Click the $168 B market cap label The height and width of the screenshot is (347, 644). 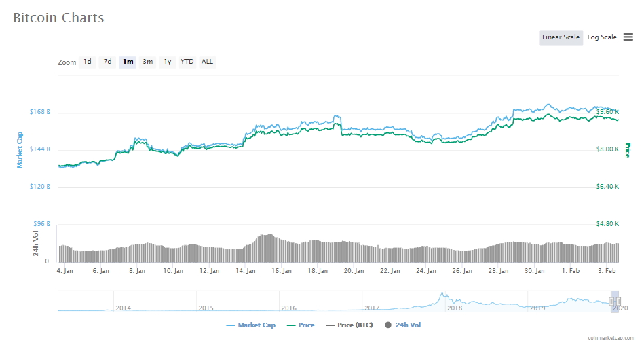[40, 112]
